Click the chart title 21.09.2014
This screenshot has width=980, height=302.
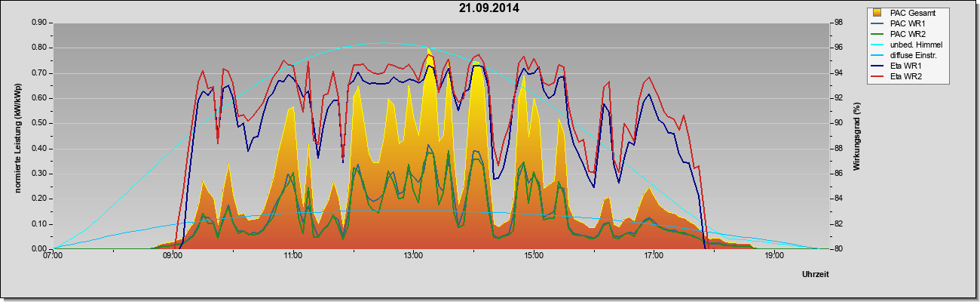488,8
